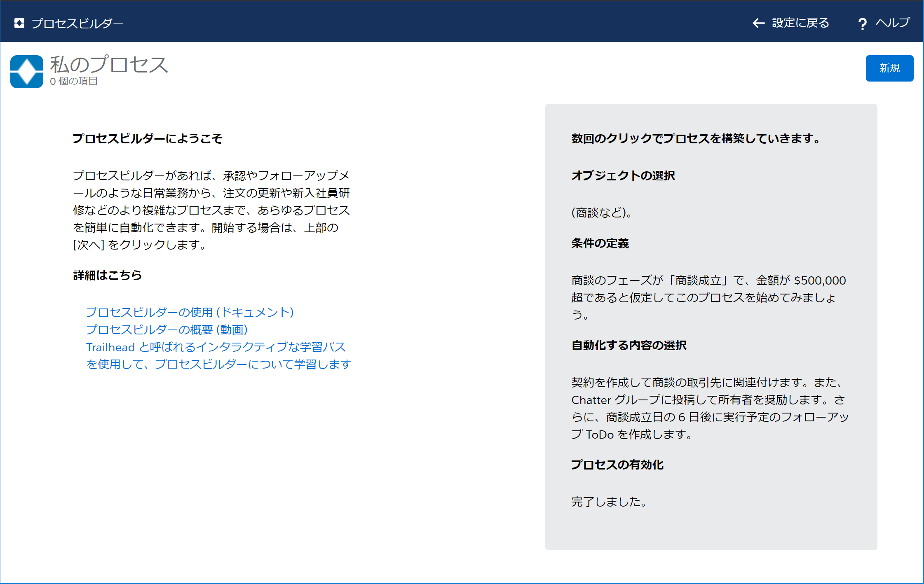Click the 完了しました。 text

pos(610,502)
